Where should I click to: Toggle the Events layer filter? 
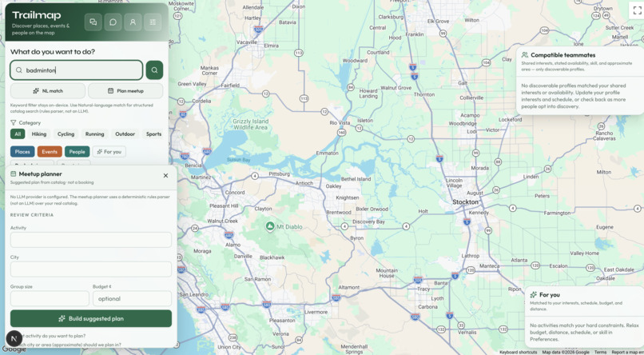pos(50,152)
